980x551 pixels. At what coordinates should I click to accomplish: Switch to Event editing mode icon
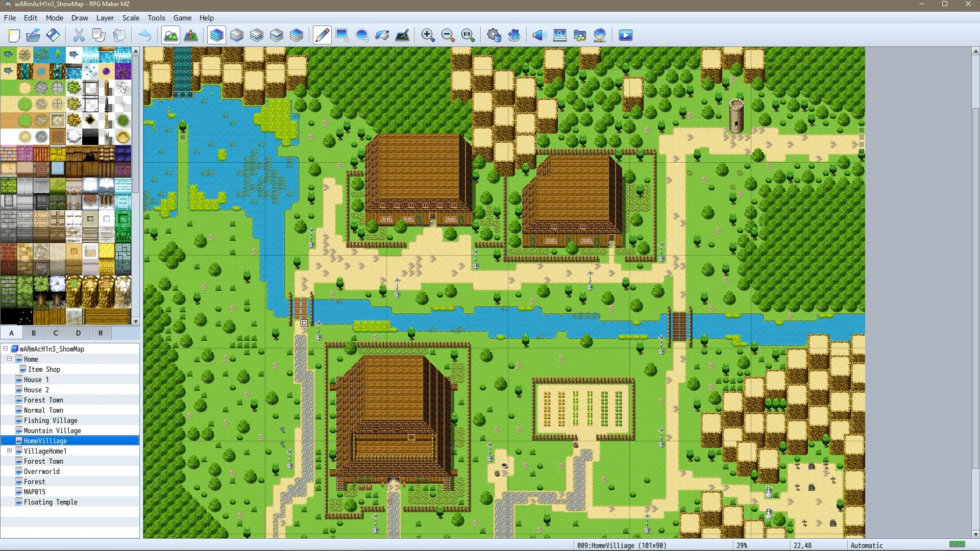191,35
